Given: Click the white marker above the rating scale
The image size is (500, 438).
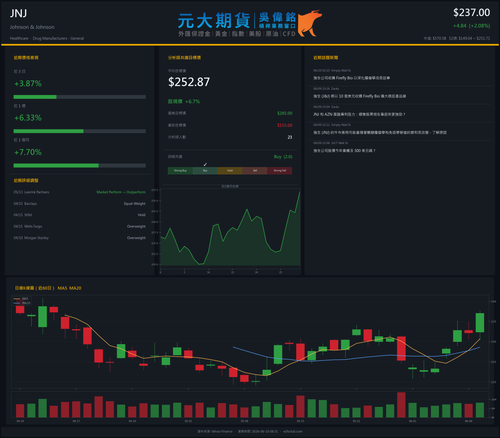Looking at the screenshot, I should click(205, 165).
